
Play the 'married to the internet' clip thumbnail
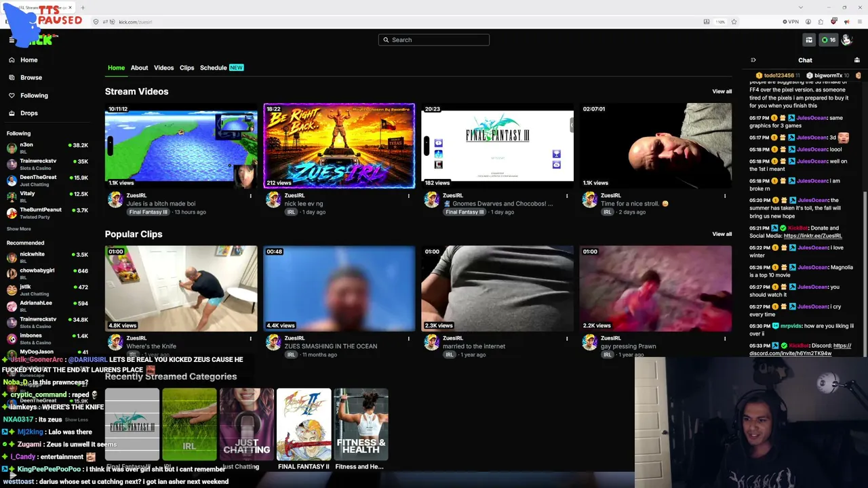pos(497,288)
